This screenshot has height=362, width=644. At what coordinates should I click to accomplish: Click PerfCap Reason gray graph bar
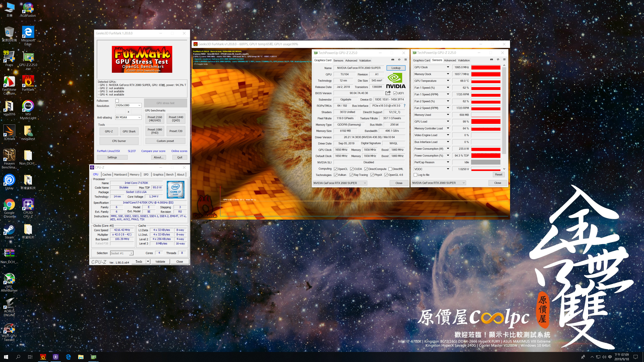(x=486, y=162)
